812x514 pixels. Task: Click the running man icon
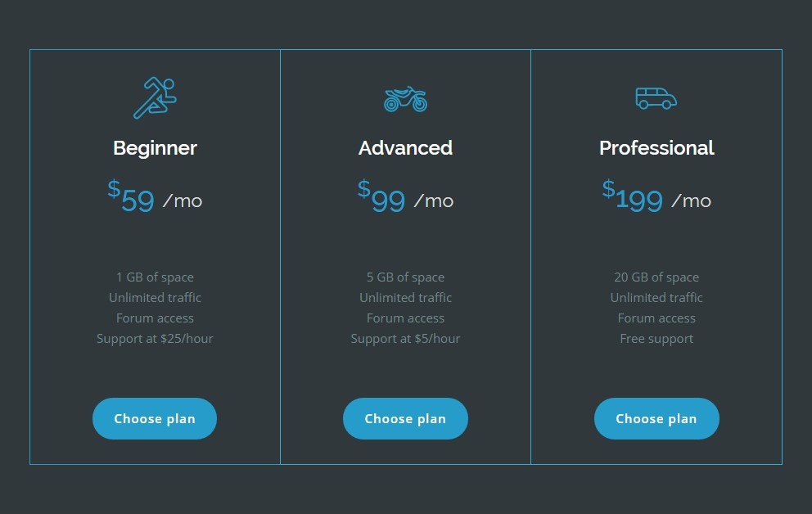point(155,98)
